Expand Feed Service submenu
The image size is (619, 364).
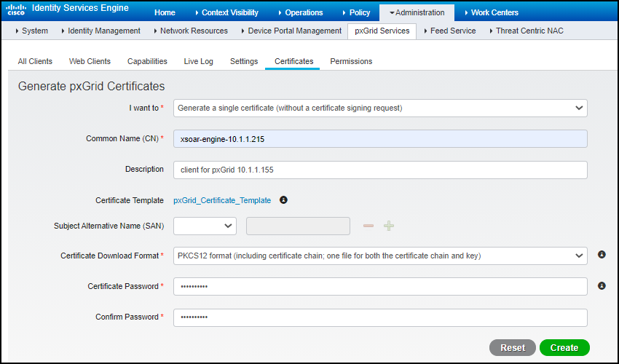pos(450,31)
